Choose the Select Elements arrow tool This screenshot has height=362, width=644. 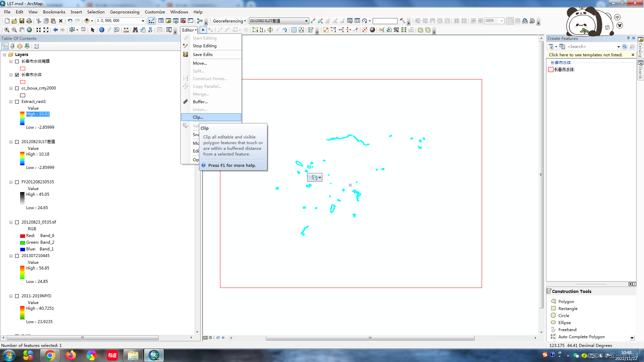pyautogui.click(x=93, y=30)
